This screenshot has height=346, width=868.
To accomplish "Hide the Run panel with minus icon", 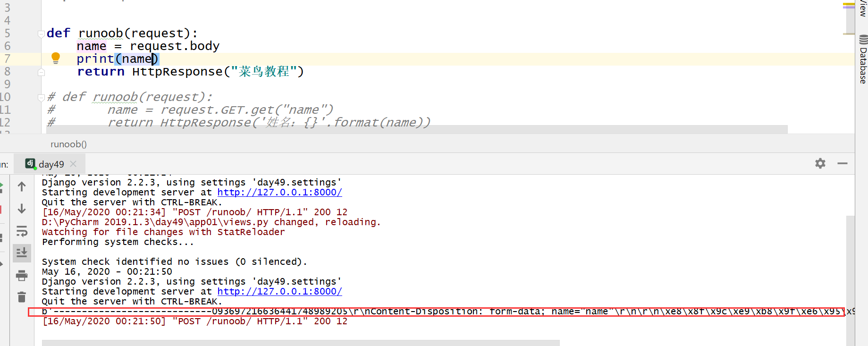I will [843, 163].
